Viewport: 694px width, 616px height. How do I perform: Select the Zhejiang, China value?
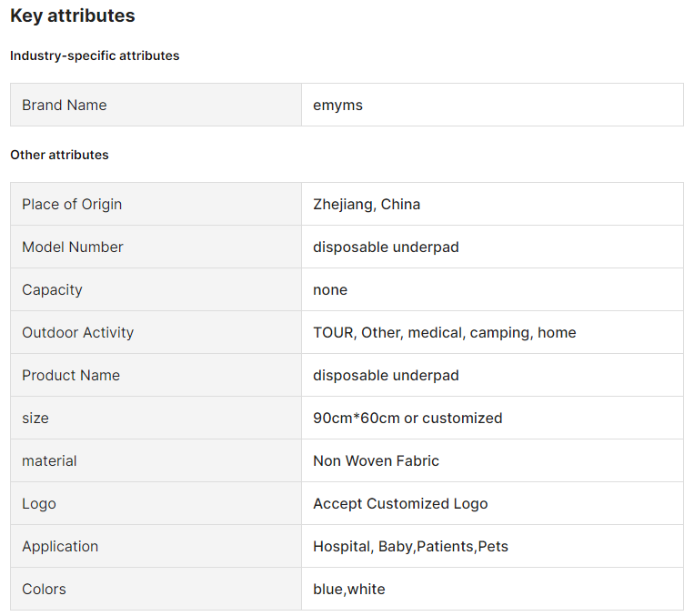[x=367, y=204]
